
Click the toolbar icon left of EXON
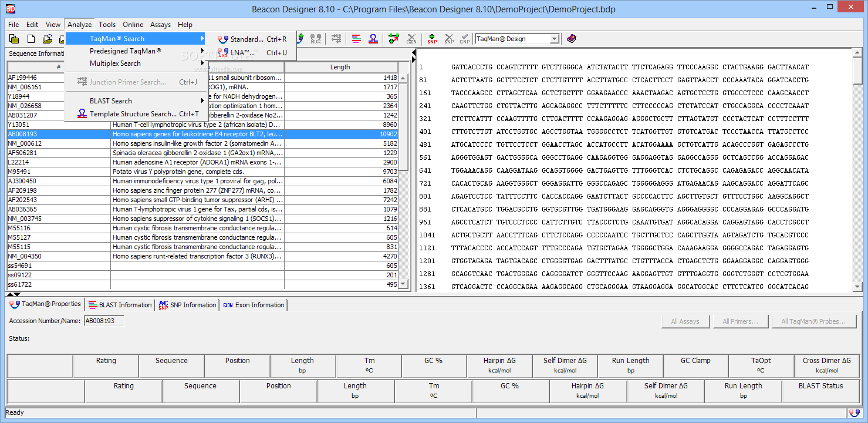[x=394, y=39]
